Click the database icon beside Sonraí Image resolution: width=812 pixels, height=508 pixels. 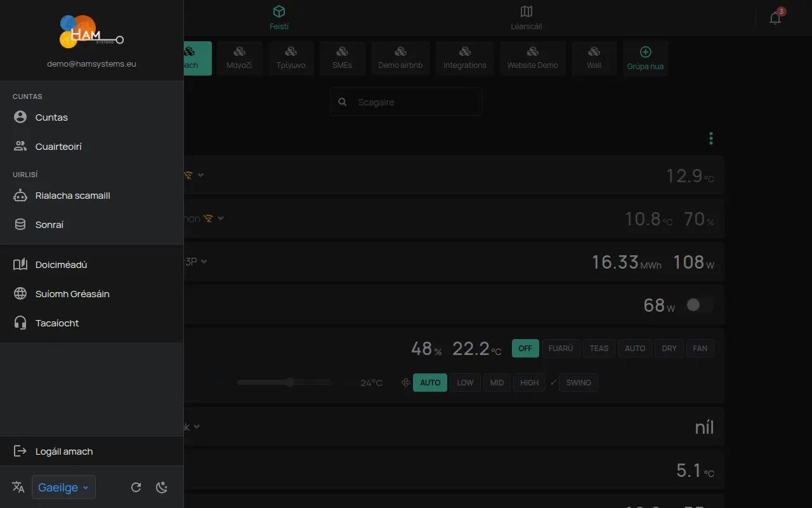tap(20, 225)
